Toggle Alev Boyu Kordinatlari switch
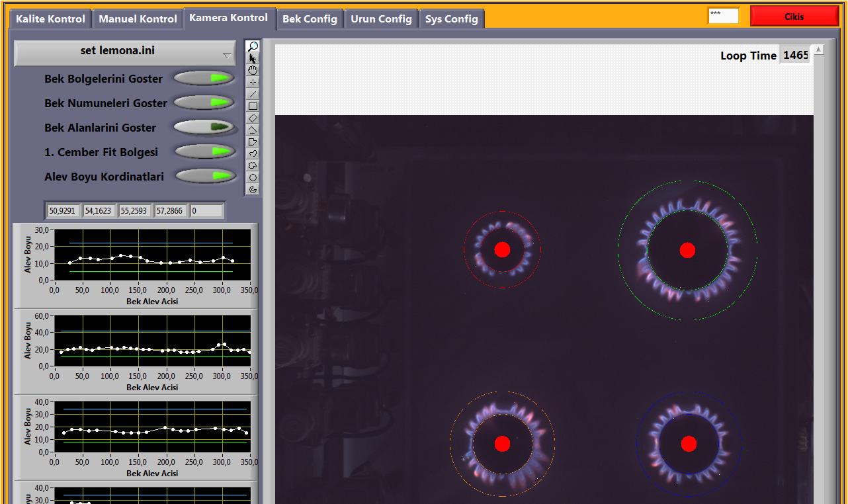 click(x=206, y=176)
